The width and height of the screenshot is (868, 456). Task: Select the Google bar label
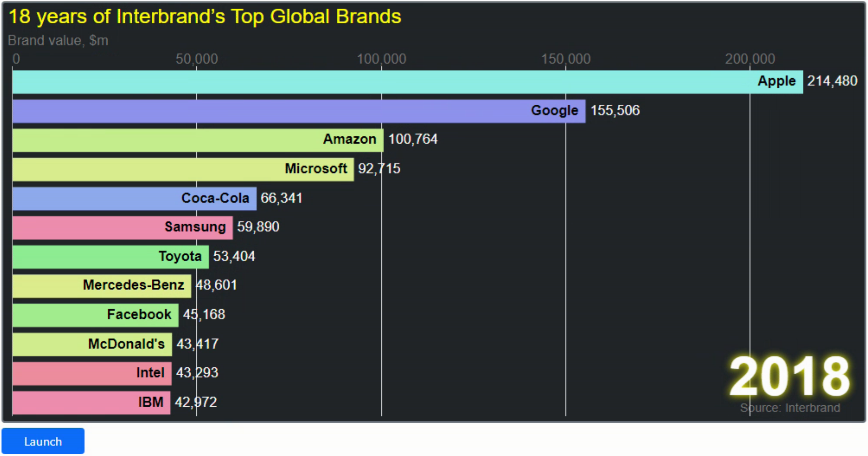pyautogui.click(x=554, y=110)
